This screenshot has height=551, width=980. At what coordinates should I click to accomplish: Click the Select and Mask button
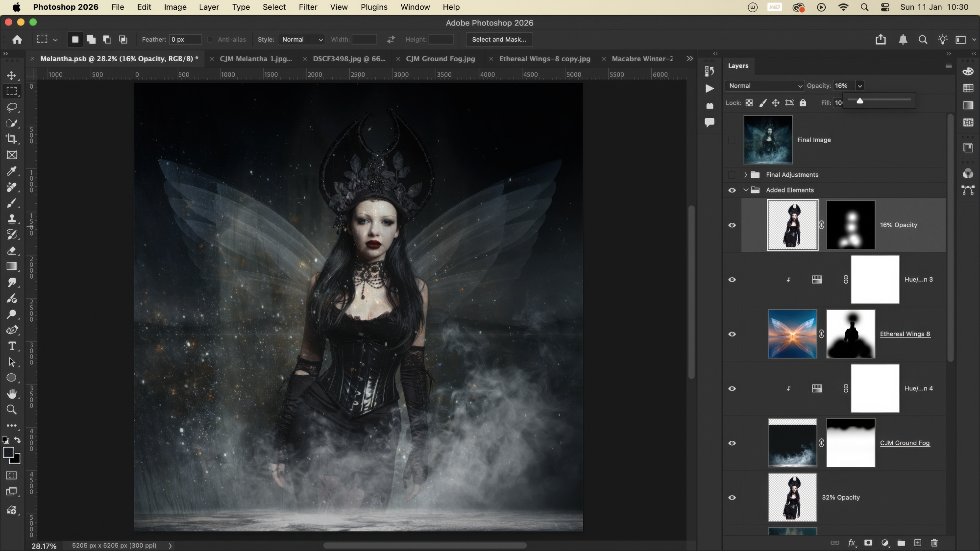point(499,40)
